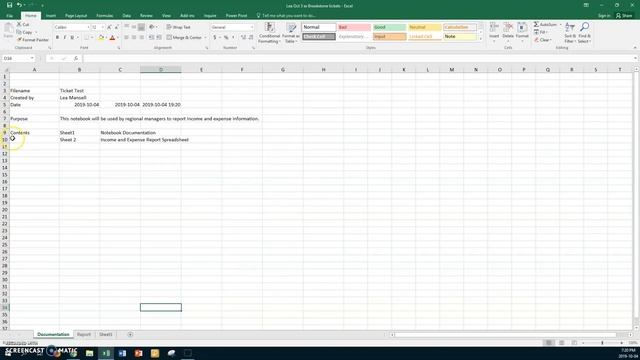The height and width of the screenshot is (360, 640).
Task: Toggle Align Right
Action: pyautogui.click(x=141, y=38)
